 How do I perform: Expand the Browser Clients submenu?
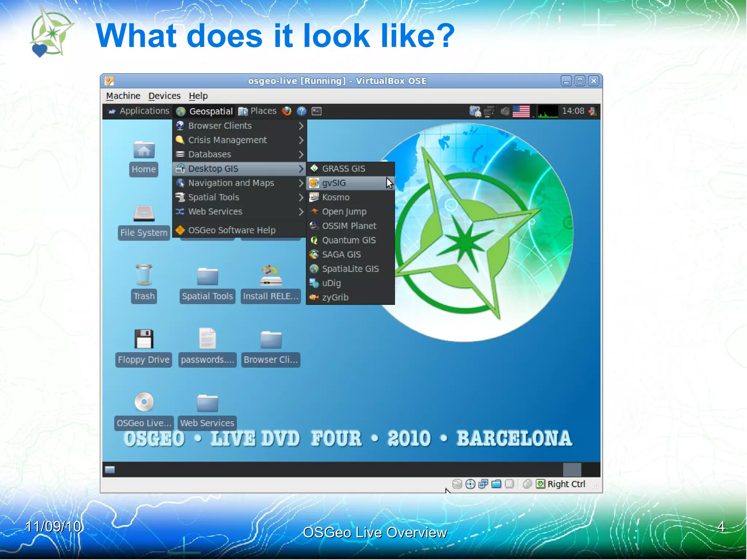(x=239, y=126)
